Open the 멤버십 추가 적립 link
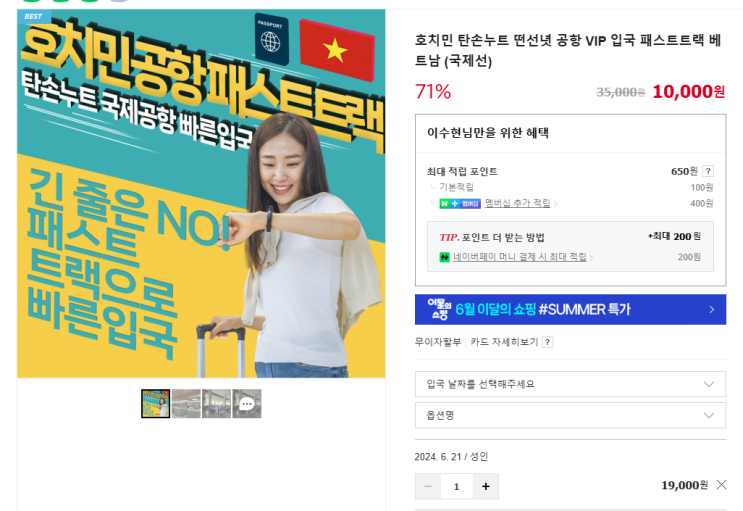The image size is (743, 511). 517,203
